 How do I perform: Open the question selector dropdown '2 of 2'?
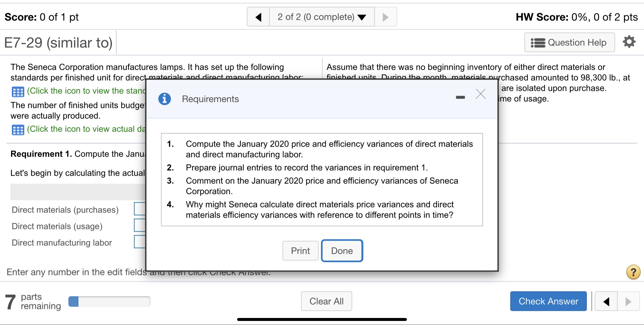click(x=322, y=17)
